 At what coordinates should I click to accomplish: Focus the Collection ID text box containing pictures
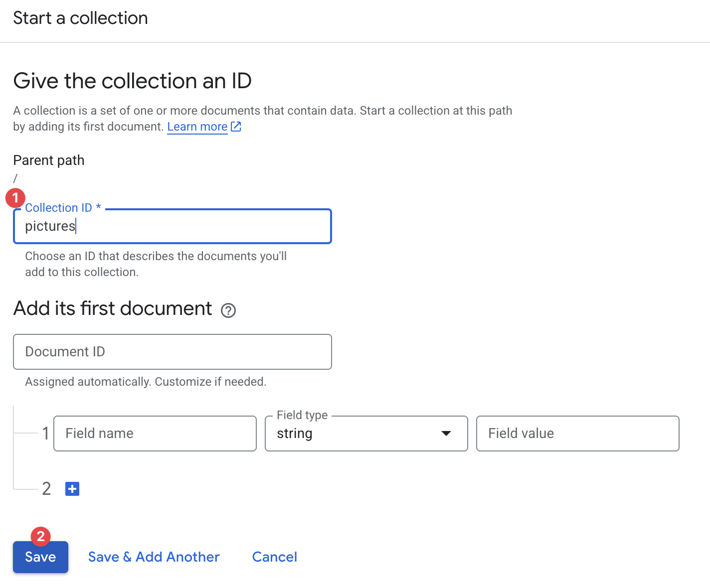point(172,226)
